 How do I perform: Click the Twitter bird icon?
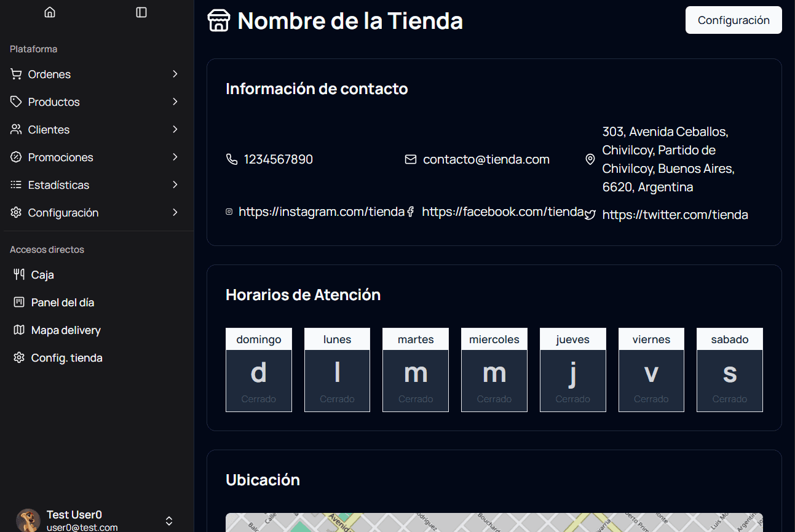click(x=590, y=215)
